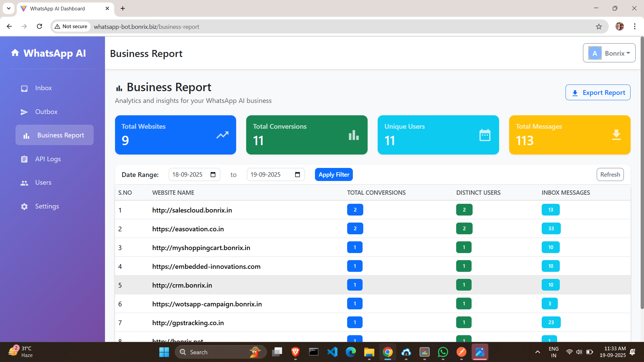The width and height of the screenshot is (644, 362).
Task: Open the Bonrix account dropdown
Action: coord(609,53)
